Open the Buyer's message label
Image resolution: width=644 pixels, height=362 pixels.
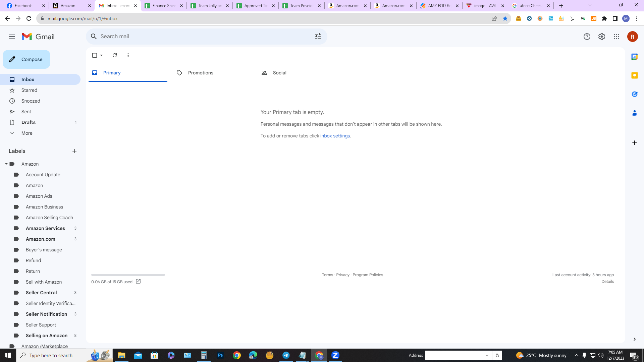coord(44,250)
